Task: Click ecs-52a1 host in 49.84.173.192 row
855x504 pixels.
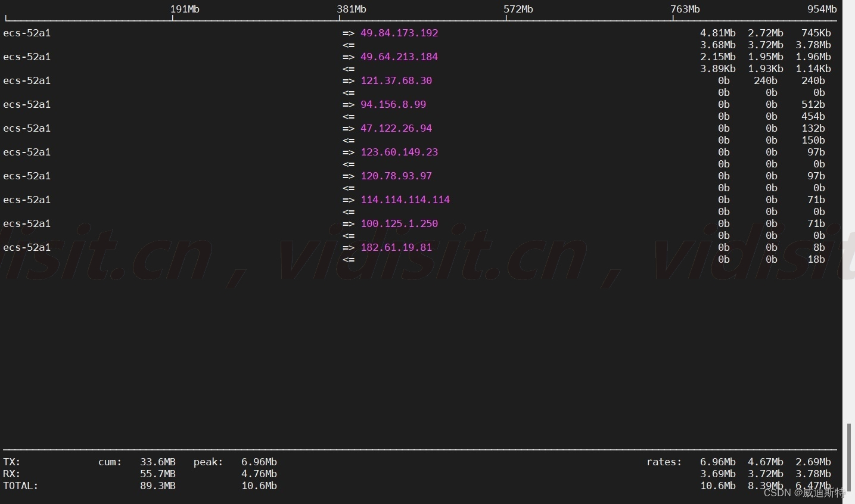Action: pos(27,33)
